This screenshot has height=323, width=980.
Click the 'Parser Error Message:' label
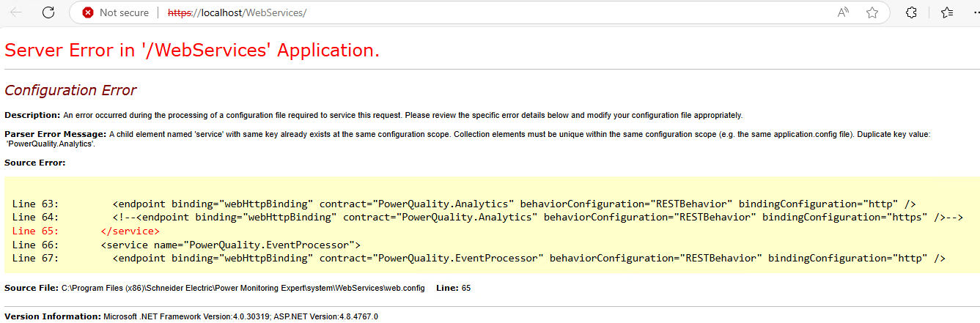click(56, 135)
